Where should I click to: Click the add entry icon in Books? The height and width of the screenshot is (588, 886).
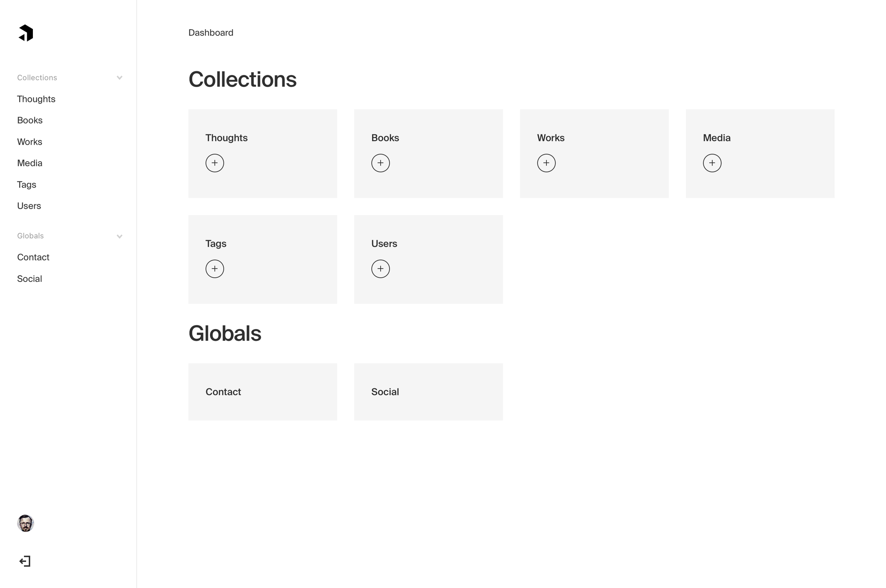pos(381,163)
